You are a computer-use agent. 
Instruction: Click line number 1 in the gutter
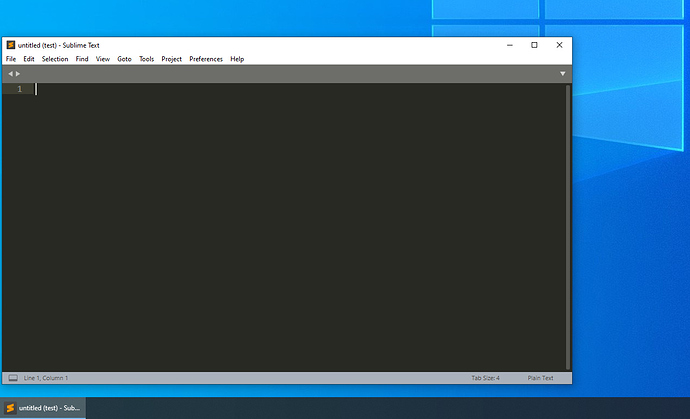(19, 89)
